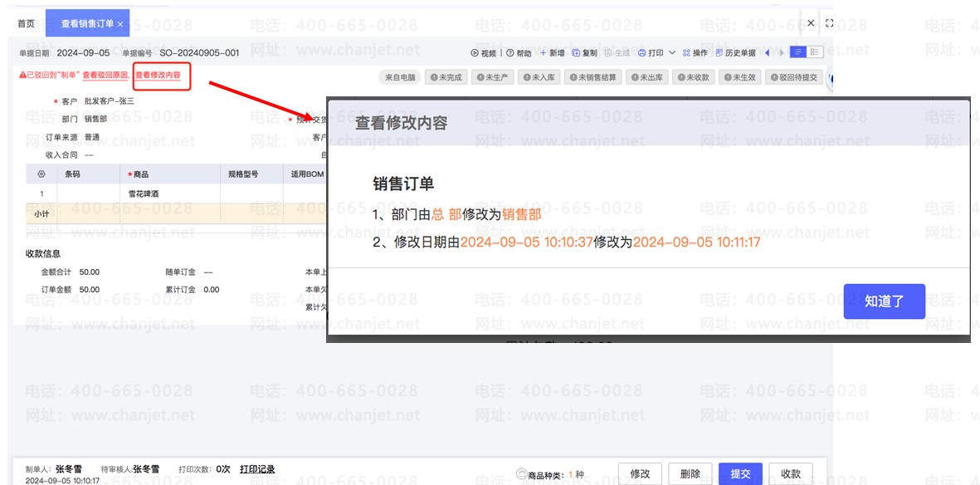The image size is (980, 485).
Task: Click the 未生效 status tag
Action: click(x=740, y=77)
